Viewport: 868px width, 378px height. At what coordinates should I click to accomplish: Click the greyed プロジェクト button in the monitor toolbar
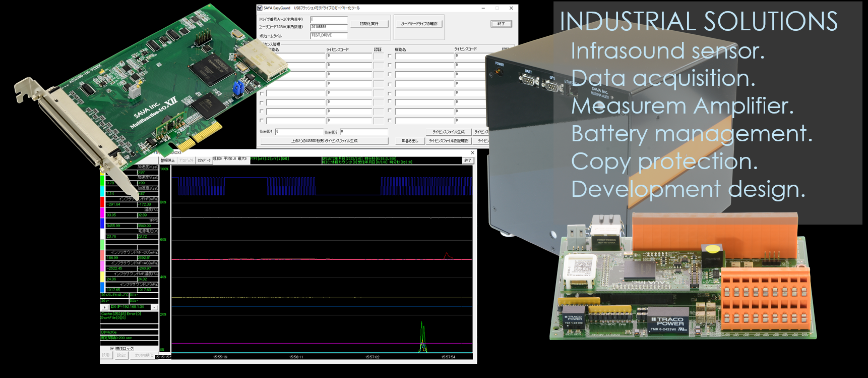(x=186, y=160)
